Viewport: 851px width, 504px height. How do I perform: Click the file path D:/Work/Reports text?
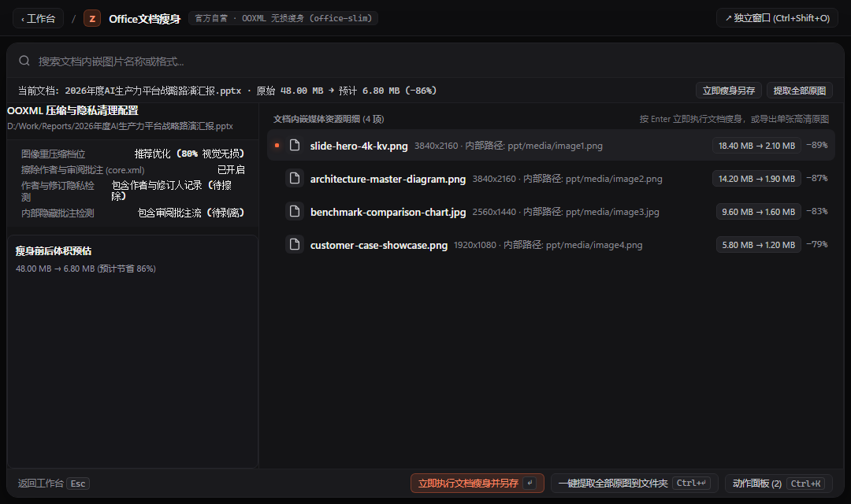pyautogui.click(x=120, y=126)
